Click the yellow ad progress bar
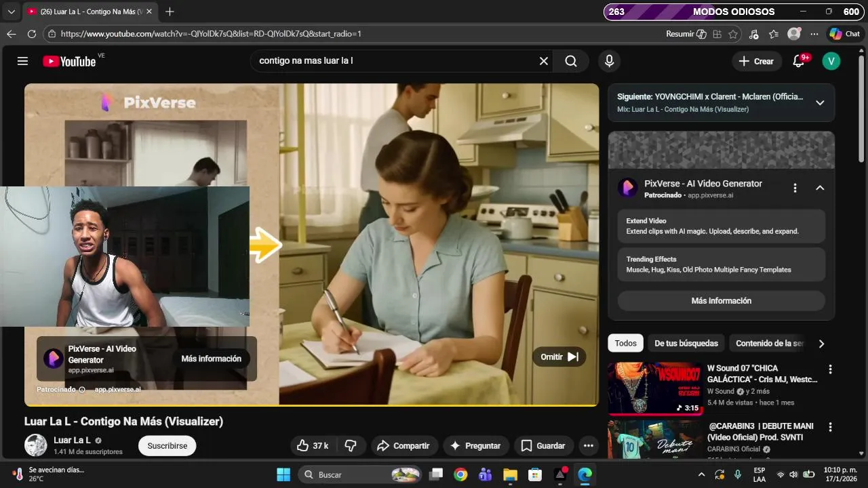This screenshot has height=488, width=868. [311, 405]
